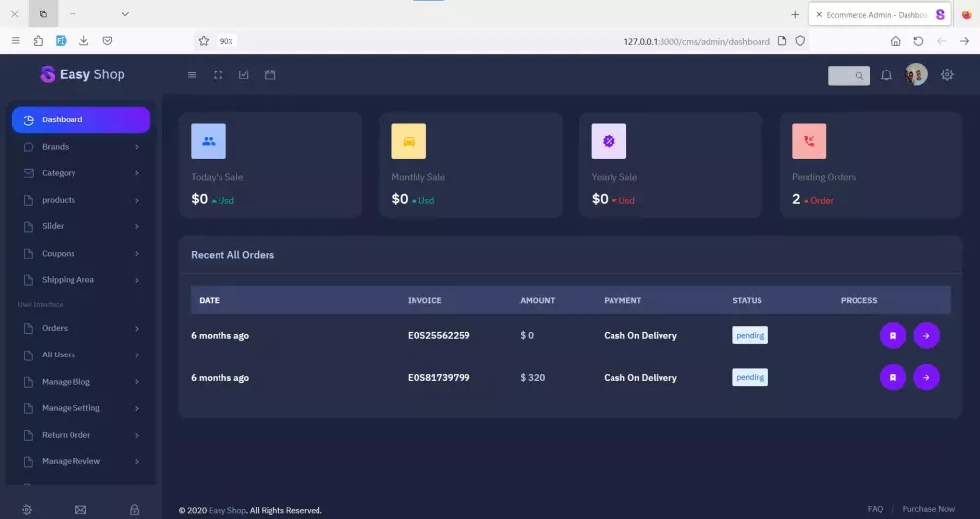
Task: Open the browser tab list dropdown arrow
Action: coord(125,13)
